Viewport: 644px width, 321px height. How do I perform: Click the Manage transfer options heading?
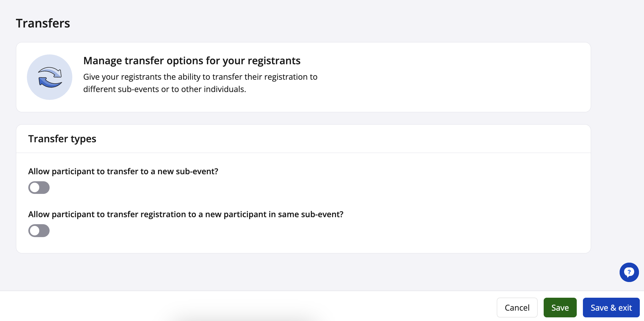coord(192,61)
